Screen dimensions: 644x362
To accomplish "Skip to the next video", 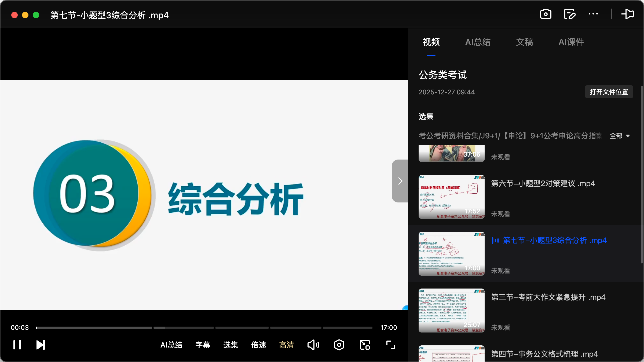I will 40,345.
